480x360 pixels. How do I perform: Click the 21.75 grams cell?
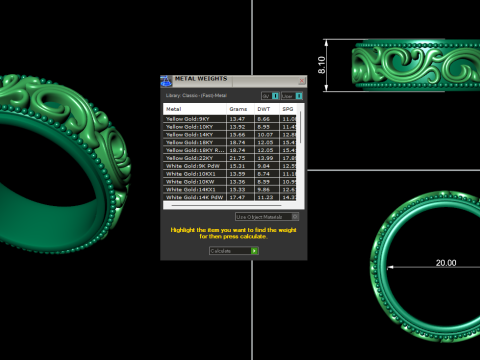pyautogui.click(x=241, y=158)
